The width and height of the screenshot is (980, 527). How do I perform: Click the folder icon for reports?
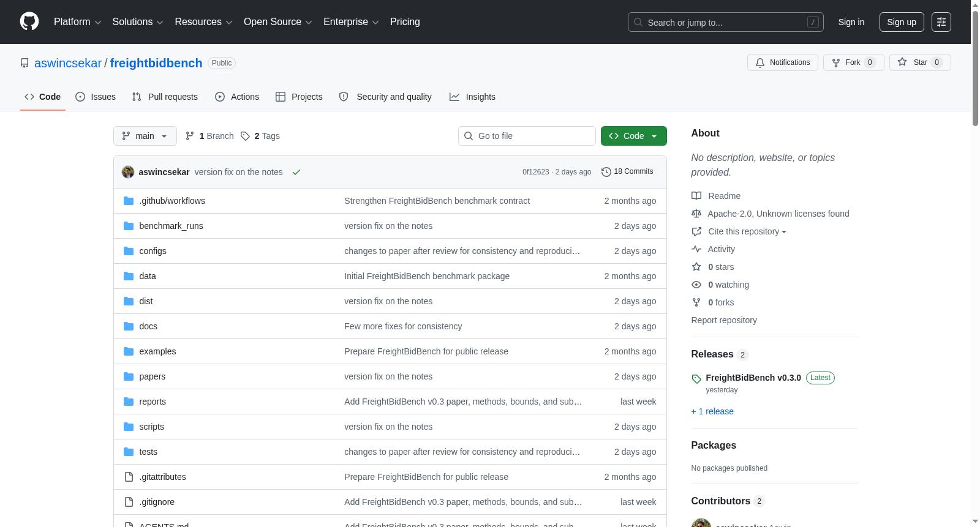click(129, 402)
